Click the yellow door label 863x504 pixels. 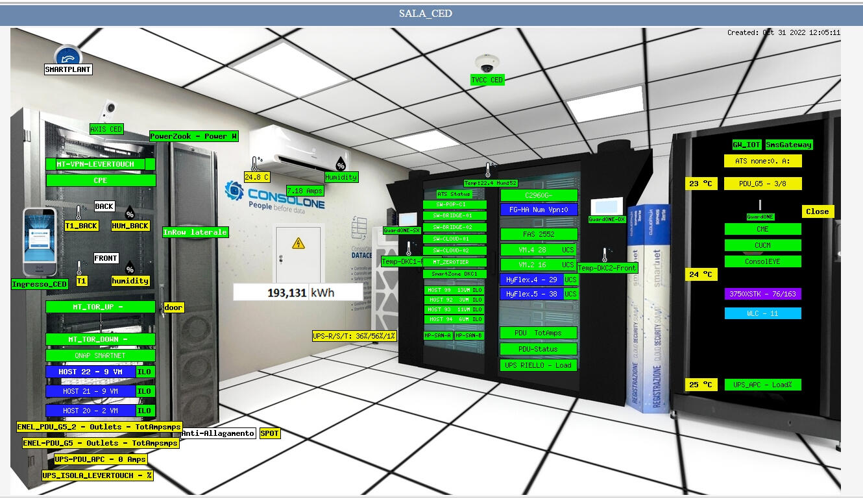(174, 307)
